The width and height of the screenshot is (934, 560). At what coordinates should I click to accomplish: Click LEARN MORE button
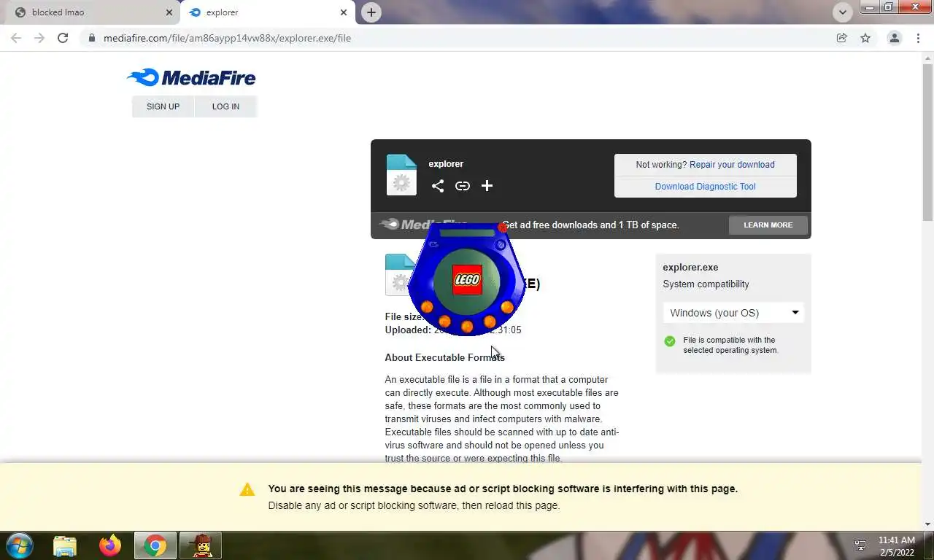(x=768, y=225)
